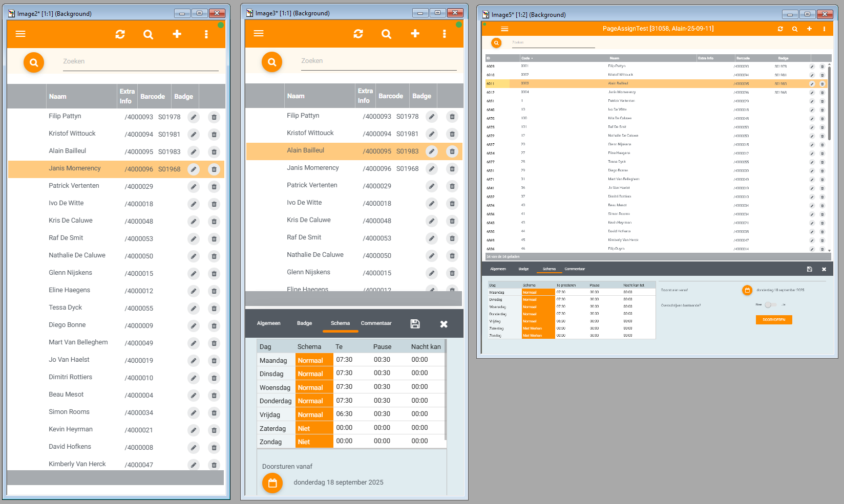Image resolution: width=844 pixels, height=504 pixels.
Task: Click Zoeken search field in Image5 window
Action: [x=554, y=43]
